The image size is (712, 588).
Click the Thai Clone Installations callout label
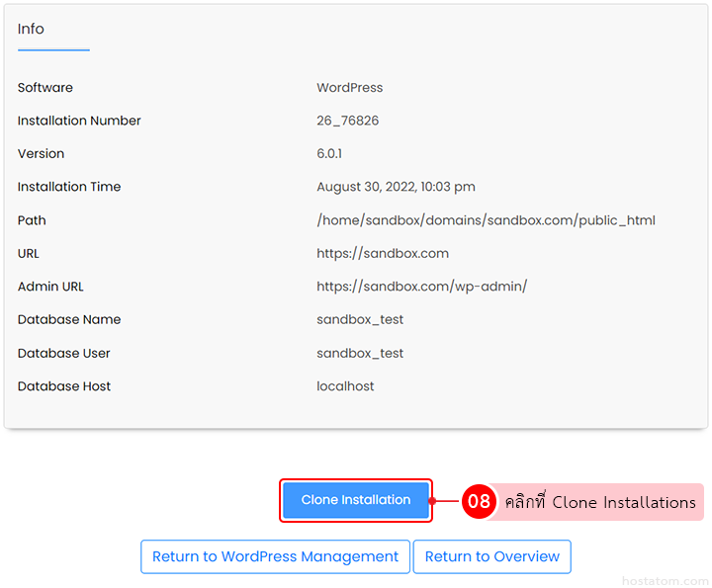coord(599,502)
